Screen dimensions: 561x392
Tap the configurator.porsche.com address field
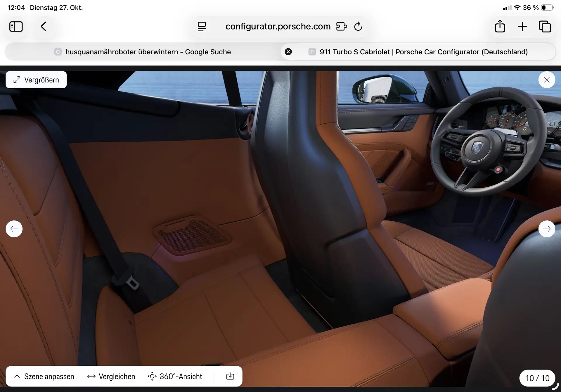[x=278, y=27]
